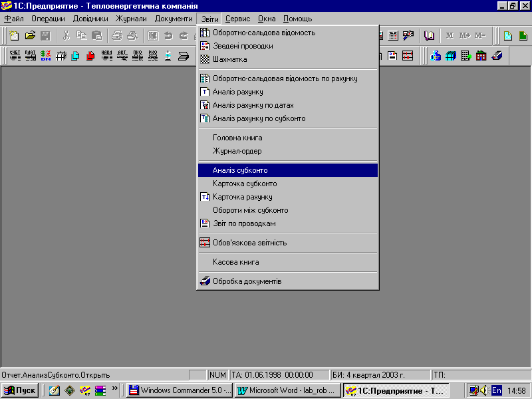Viewport: 532px width, 399px height.
Task: Click the cyan new page toolbar icon
Action: 508,36
